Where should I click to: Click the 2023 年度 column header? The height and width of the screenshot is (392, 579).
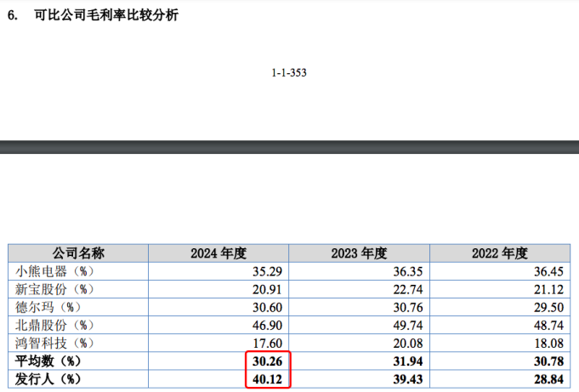[359, 253]
